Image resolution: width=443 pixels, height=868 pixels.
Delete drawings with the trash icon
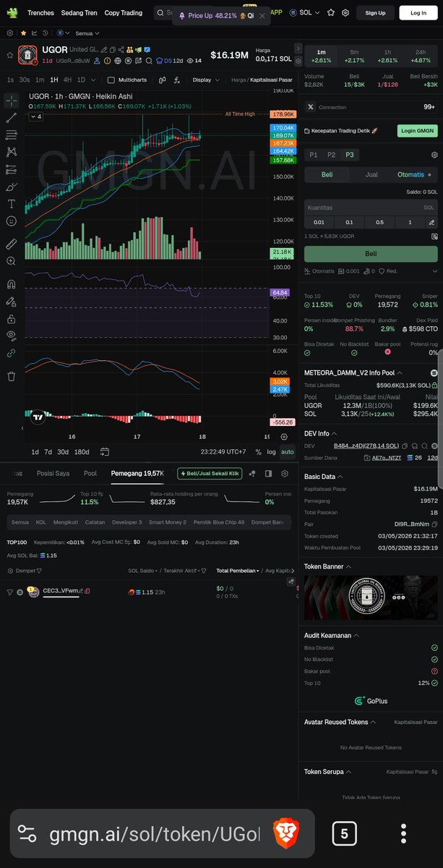click(x=11, y=376)
